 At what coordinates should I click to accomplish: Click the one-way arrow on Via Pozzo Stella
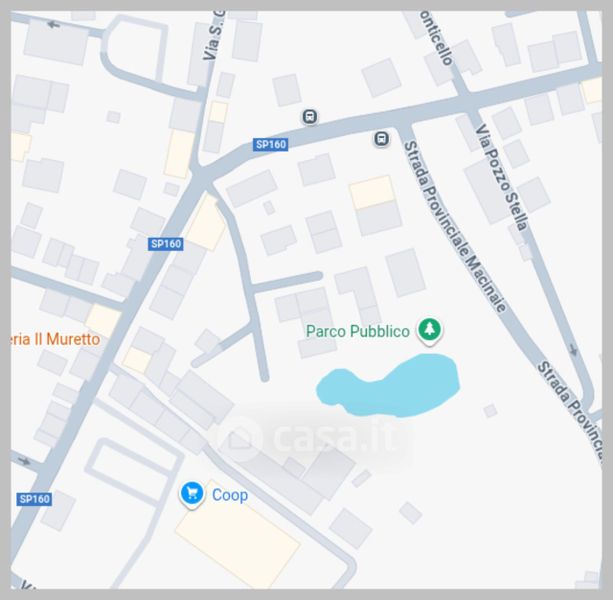(574, 350)
